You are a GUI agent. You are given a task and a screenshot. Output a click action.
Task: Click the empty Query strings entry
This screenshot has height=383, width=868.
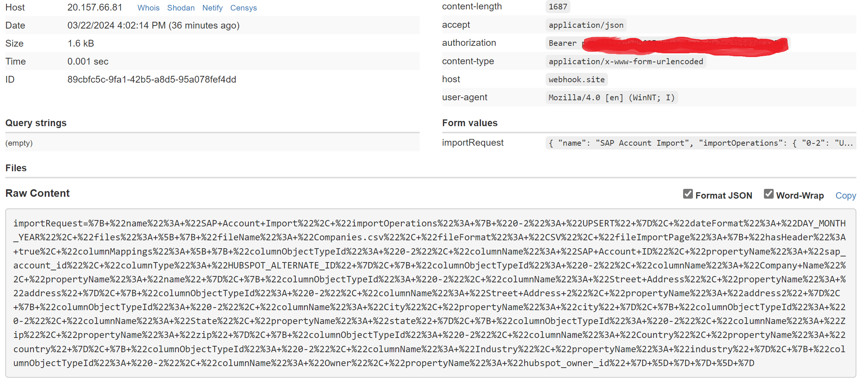pos(19,143)
